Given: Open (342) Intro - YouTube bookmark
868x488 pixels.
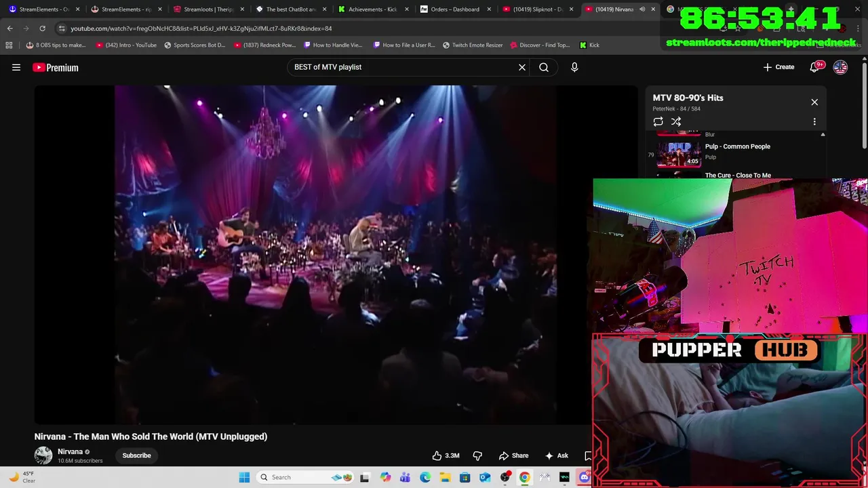Looking at the screenshot, I should pos(126,45).
